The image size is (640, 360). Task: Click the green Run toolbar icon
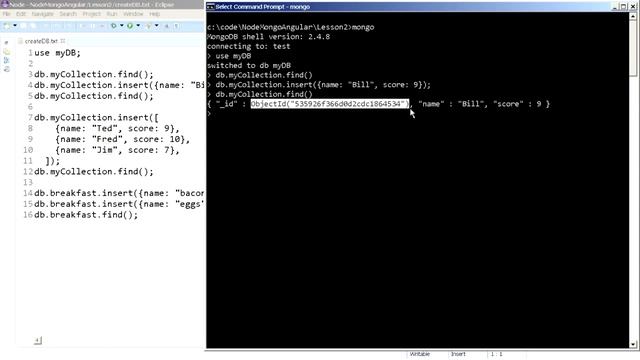(130, 26)
